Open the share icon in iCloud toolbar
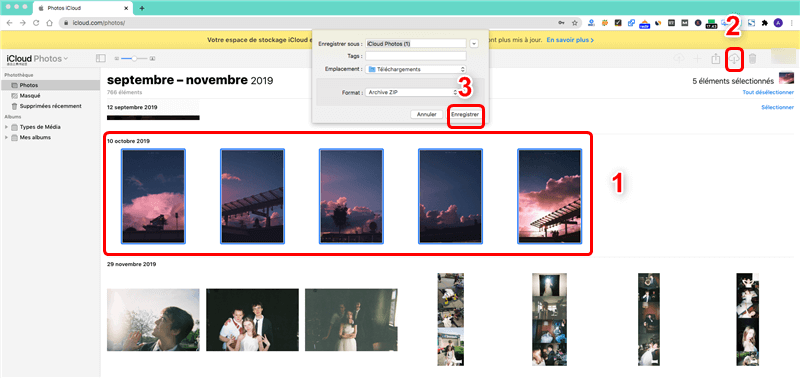 [x=715, y=59]
